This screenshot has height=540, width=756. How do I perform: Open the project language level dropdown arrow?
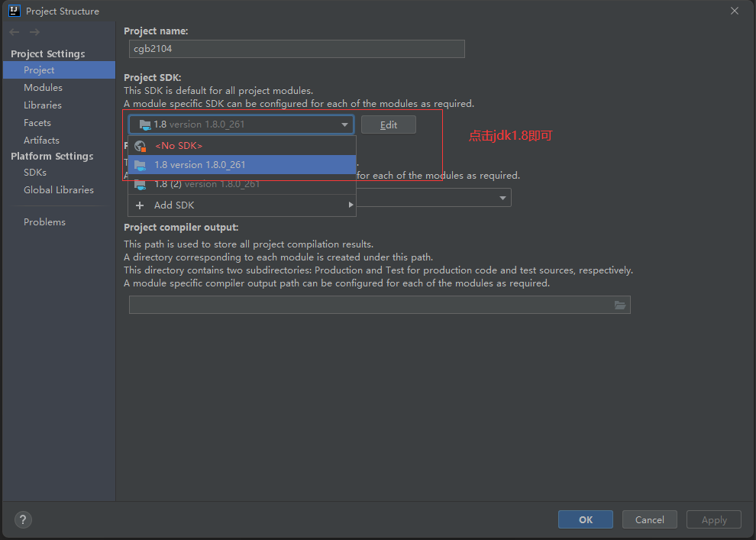point(503,198)
